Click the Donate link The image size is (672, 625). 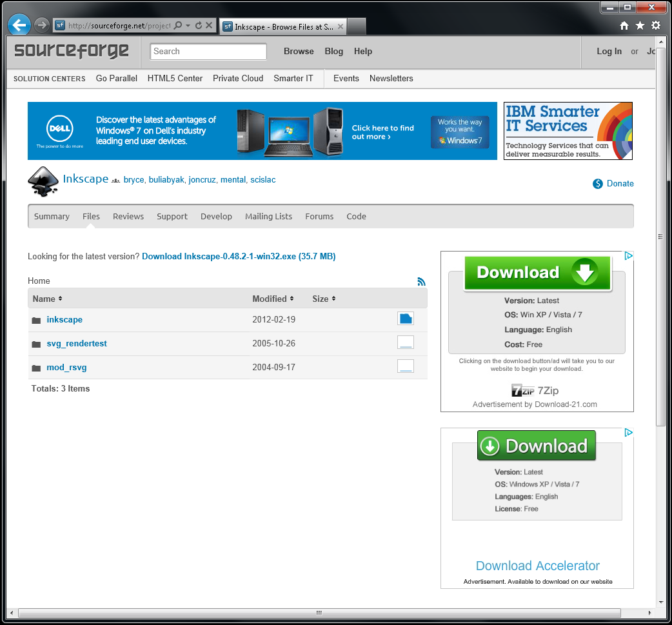tap(620, 183)
